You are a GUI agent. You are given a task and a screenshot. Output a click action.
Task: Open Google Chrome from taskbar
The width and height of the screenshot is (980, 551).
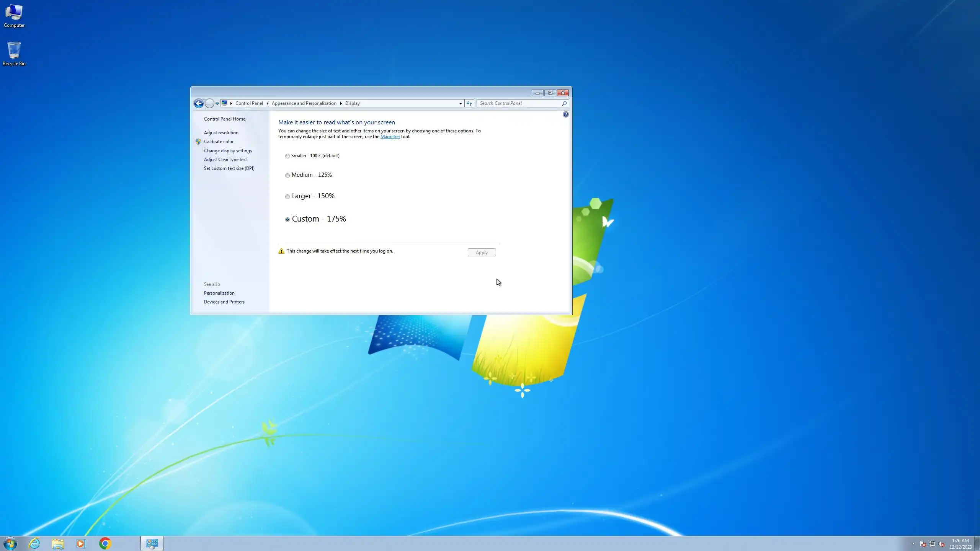(x=105, y=543)
